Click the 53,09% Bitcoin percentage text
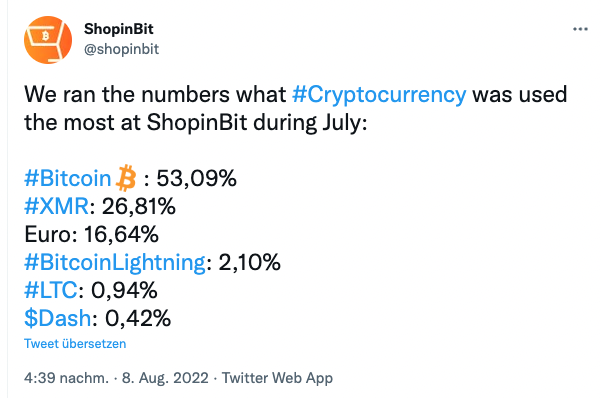Viewport: 601px width, 398px height. pyautogui.click(x=196, y=178)
